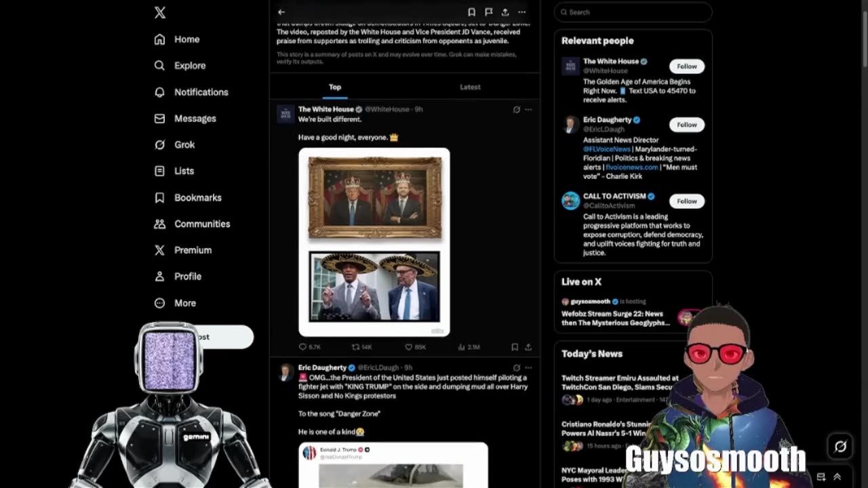Viewport: 868px width, 488px height.
Task: Click Grok icon on The White House post
Action: [x=516, y=109]
